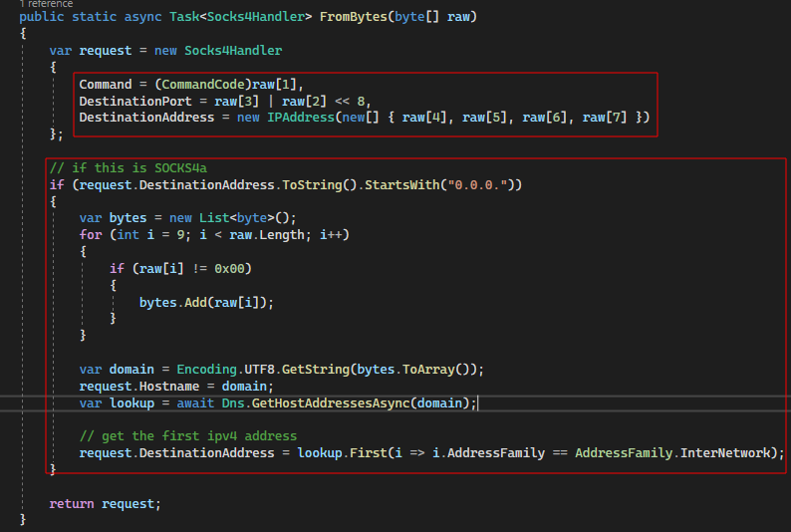Click the GetHostAddressesAsync method call

tap(331, 403)
